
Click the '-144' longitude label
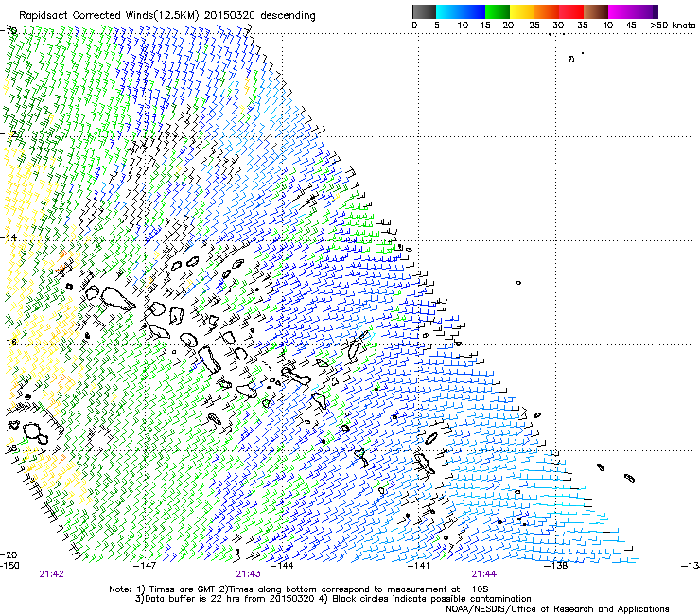pyautogui.click(x=282, y=566)
